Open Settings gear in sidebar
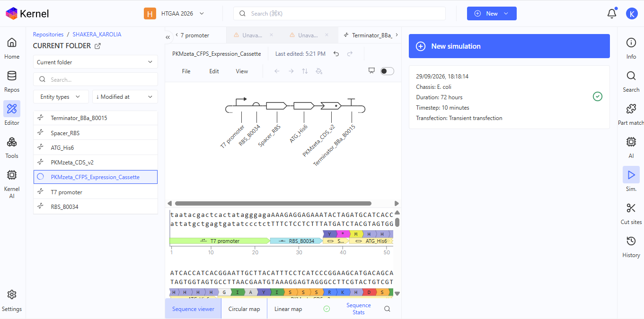Image resolution: width=644 pixels, height=319 pixels. (x=12, y=301)
